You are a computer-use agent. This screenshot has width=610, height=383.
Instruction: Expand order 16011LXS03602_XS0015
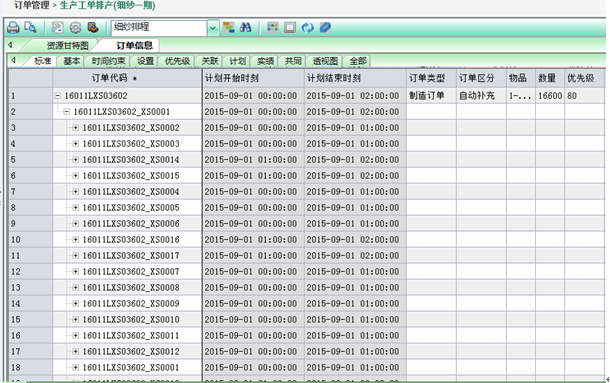tap(75, 176)
